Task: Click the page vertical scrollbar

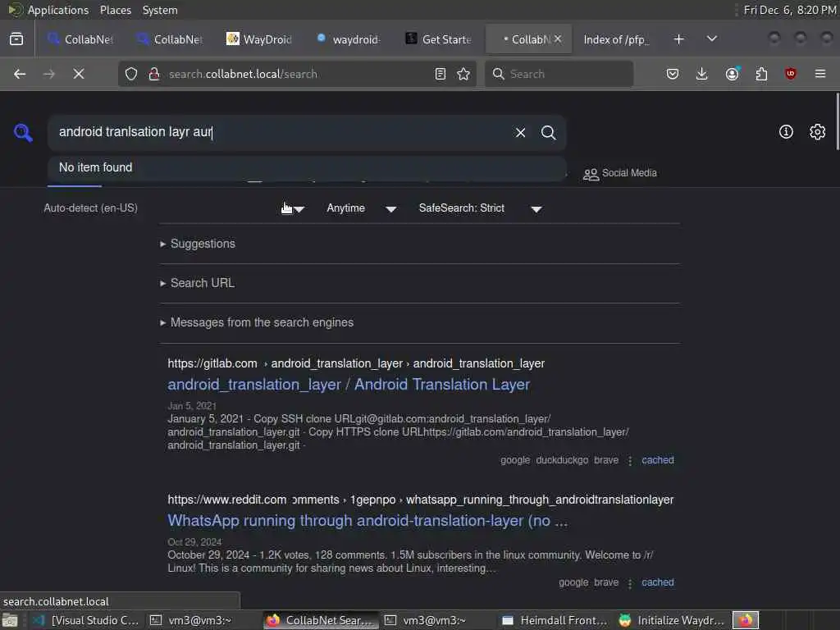Action: coord(837,121)
